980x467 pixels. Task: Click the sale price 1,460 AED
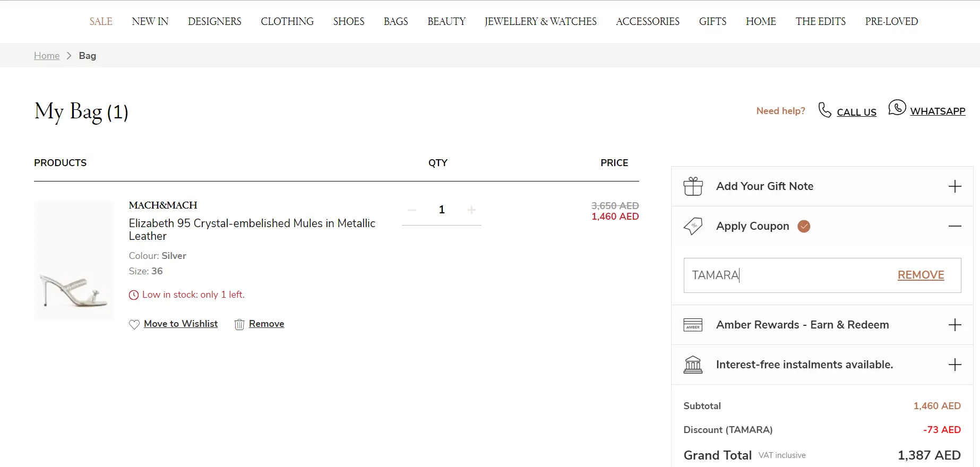tap(615, 217)
